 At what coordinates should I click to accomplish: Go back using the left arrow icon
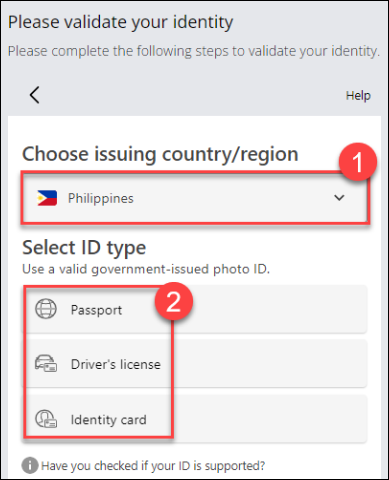35,95
